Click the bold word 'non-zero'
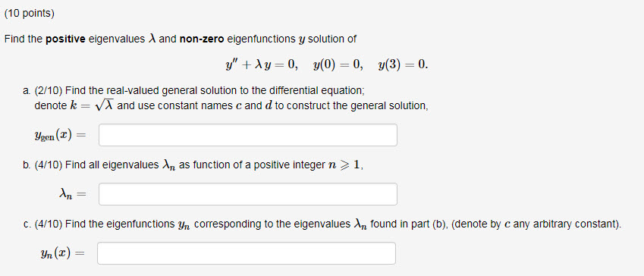 point(202,39)
